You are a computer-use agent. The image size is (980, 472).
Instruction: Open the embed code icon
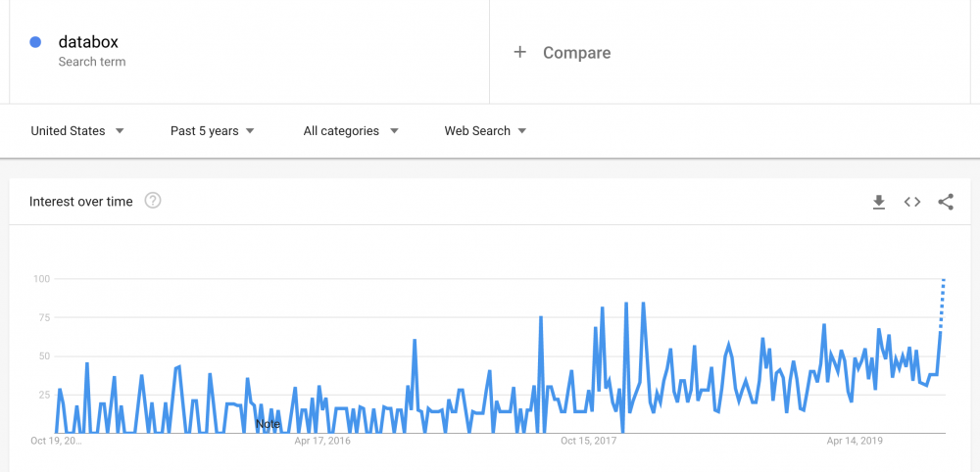coord(912,202)
